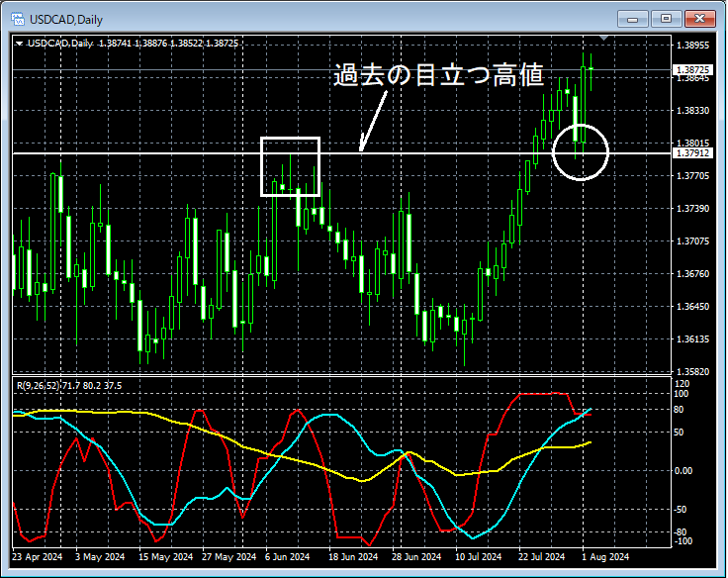Click the 18 Jun 2024 date label
This screenshot has width=728, height=578.
[353, 556]
